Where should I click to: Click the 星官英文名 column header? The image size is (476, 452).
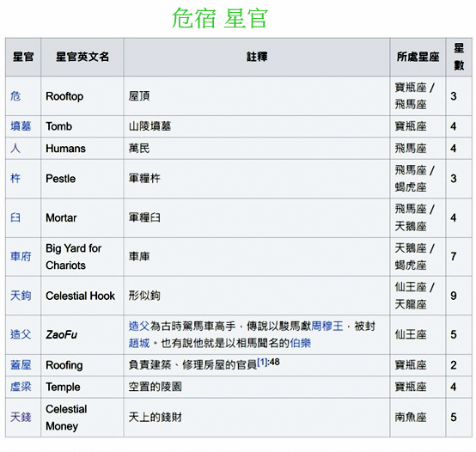tap(82, 57)
